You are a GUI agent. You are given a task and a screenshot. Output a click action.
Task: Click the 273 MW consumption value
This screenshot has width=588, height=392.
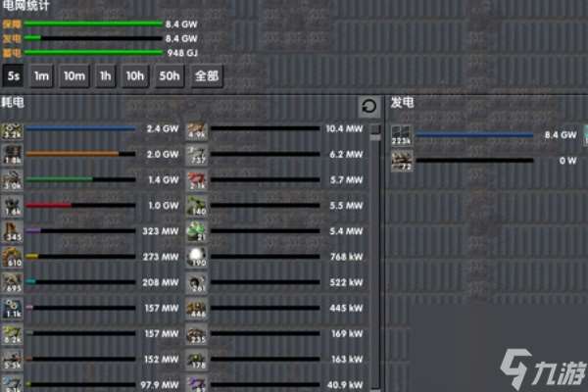pos(160,257)
